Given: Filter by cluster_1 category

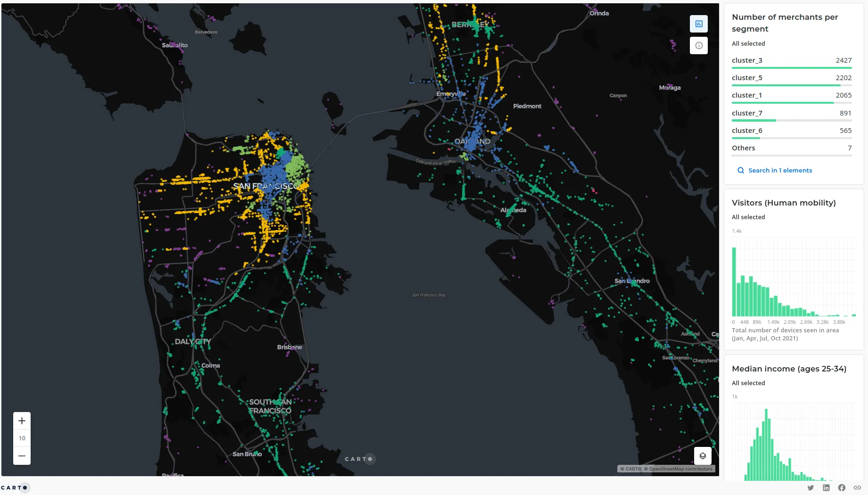Looking at the screenshot, I should [x=791, y=95].
